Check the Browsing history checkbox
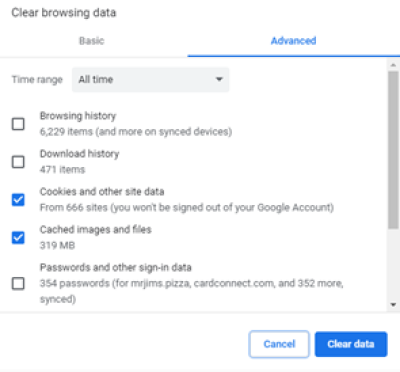This screenshot has width=400, height=372. click(x=18, y=124)
